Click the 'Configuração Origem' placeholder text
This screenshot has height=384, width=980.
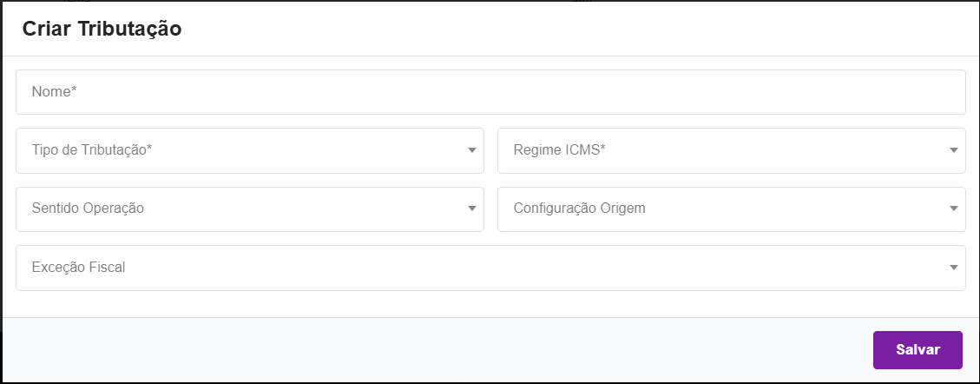point(579,209)
